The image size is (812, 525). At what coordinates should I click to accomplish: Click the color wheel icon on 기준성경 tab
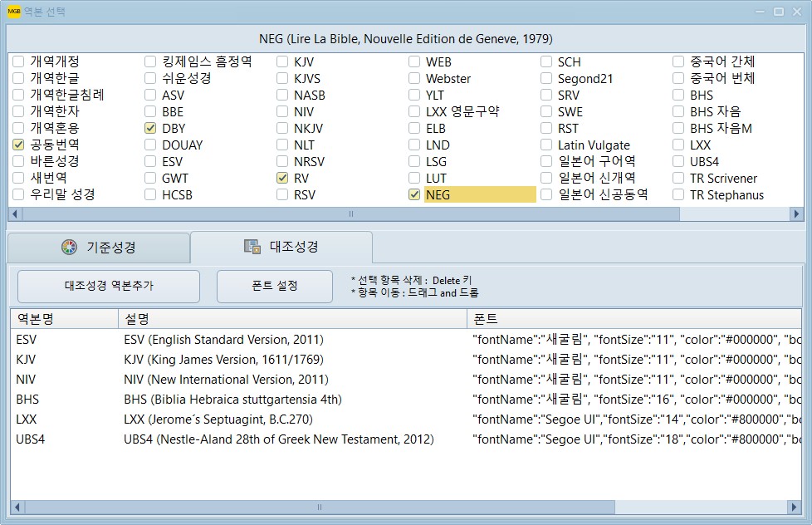coord(69,247)
